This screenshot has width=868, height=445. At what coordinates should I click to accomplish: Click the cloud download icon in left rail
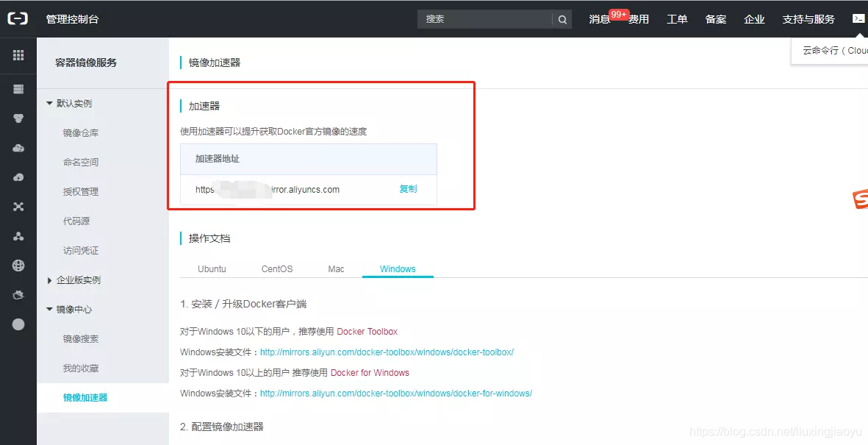18,177
